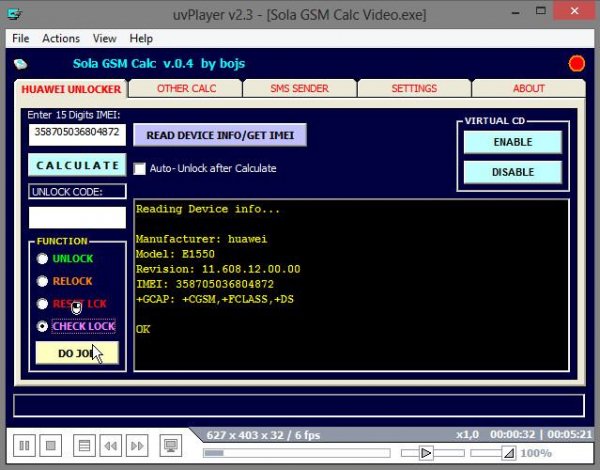
Task: Open the playlist icon in player bar
Action: click(x=84, y=446)
